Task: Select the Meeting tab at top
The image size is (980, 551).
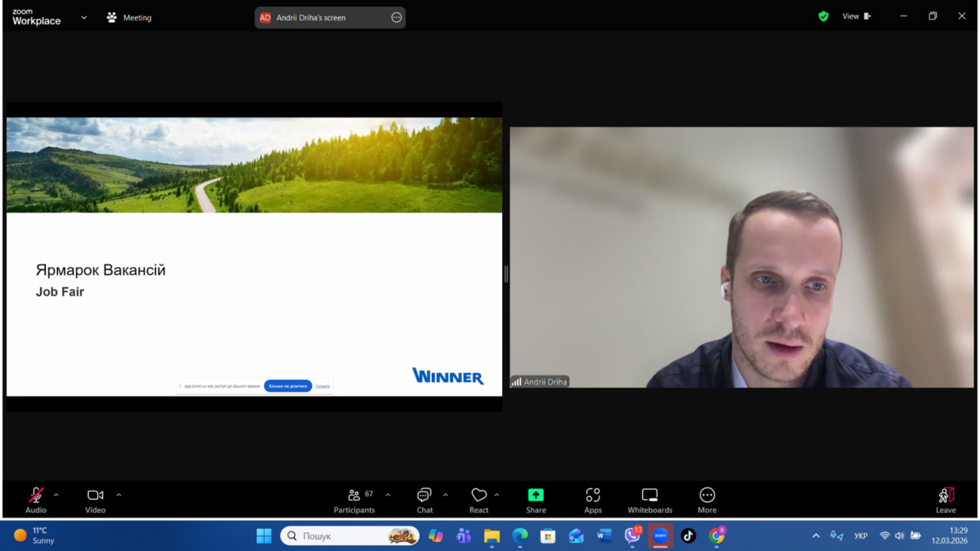Action: pos(129,17)
